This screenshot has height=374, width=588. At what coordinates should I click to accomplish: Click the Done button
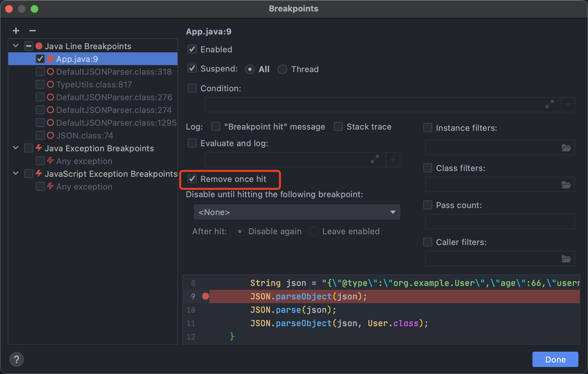(x=555, y=360)
